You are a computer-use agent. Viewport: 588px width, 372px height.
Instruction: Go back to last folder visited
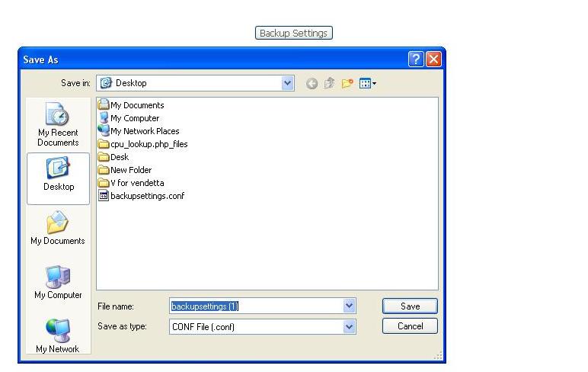312,83
